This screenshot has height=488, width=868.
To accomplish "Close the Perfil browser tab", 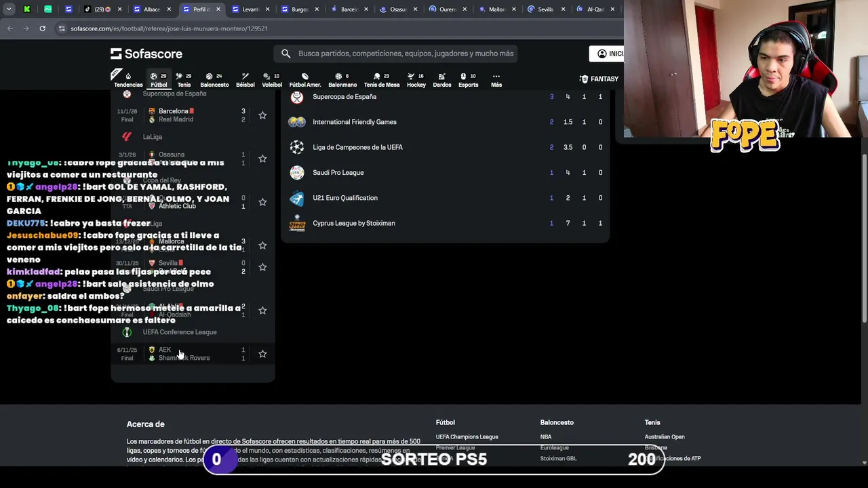I will (218, 9).
